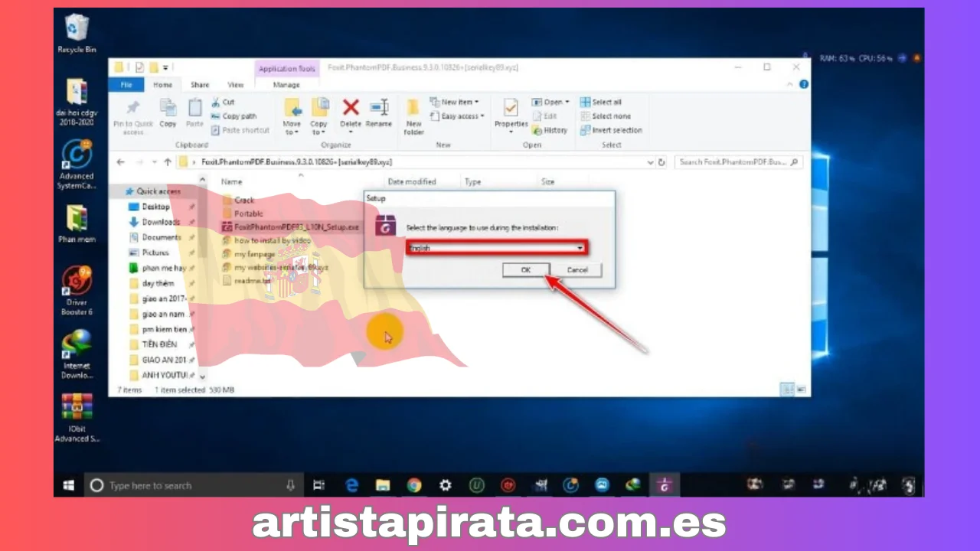Open the address bar history dropdown
980x551 pixels.
click(x=650, y=162)
